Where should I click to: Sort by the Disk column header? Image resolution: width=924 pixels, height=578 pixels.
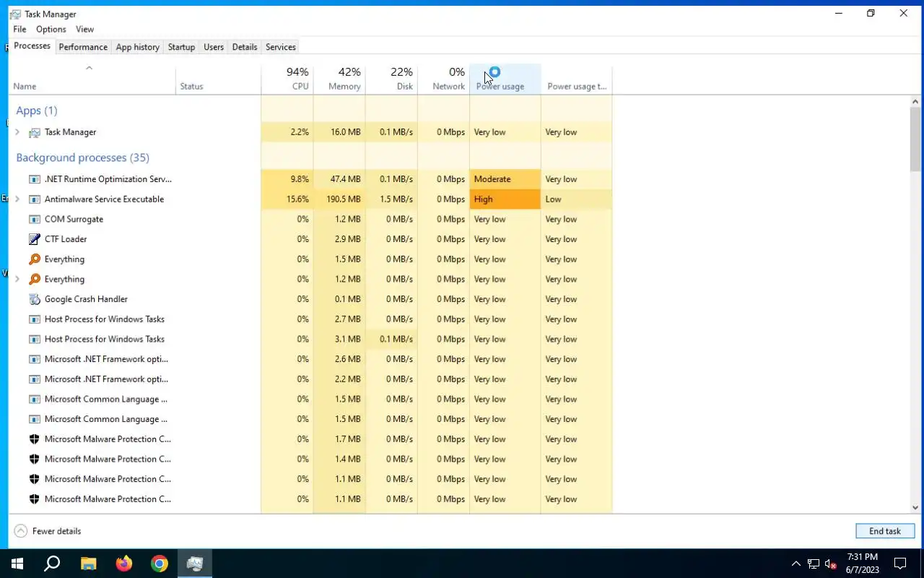coord(391,79)
